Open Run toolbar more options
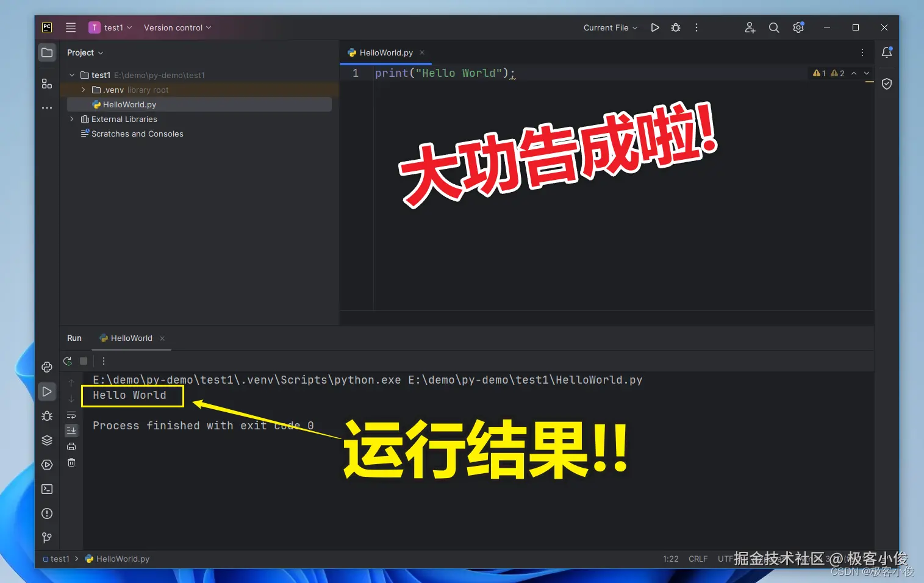The height and width of the screenshot is (583, 924). point(104,361)
